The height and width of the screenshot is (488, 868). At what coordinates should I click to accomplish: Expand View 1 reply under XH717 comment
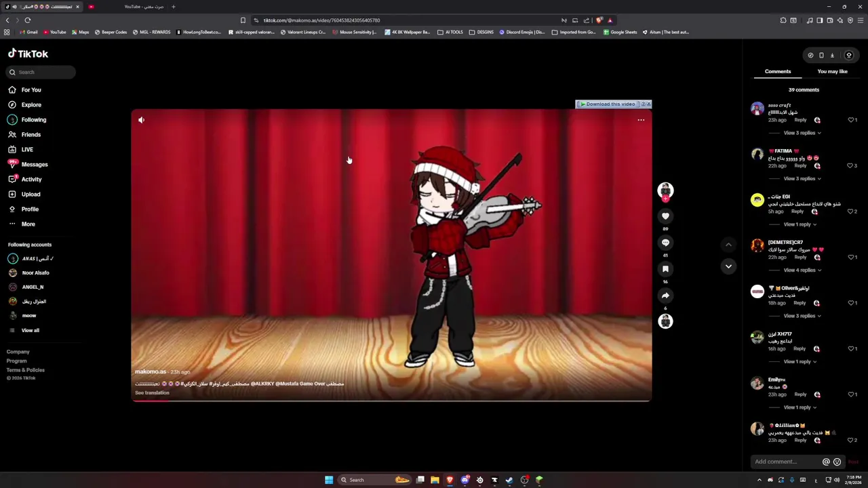pyautogui.click(x=800, y=362)
